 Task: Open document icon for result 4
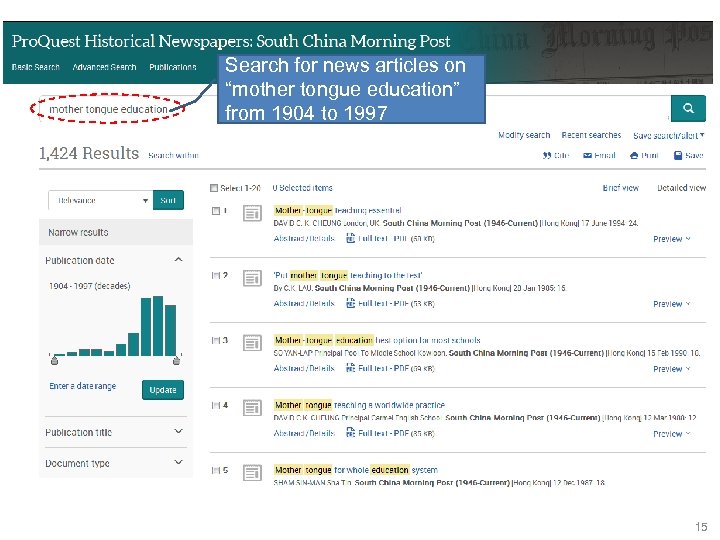[x=252, y=408]
